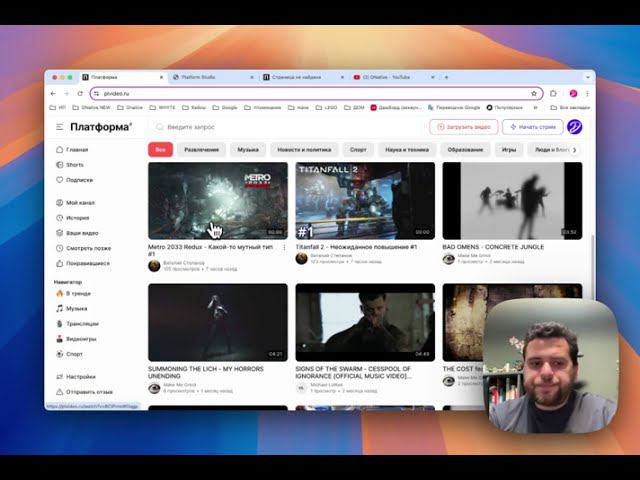This screenshot has width=640, height=480.
Task: Open the BAD OMENS Concrete Jungle thumbnail
Action: point(512,201)
